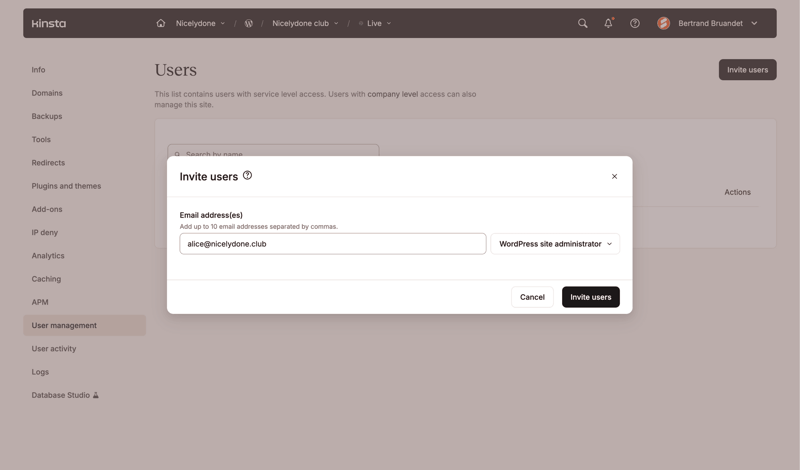800x470 pixels.
Task: Open User activity in sidebar
Action: [54, 349]
